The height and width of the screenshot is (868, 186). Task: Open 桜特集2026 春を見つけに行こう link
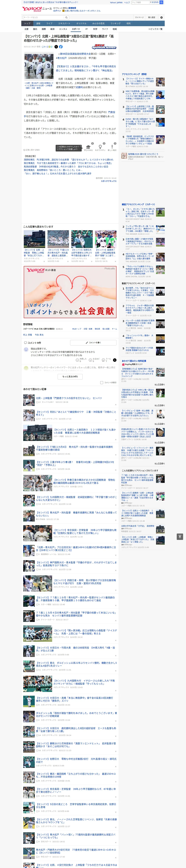click(143, 154)
